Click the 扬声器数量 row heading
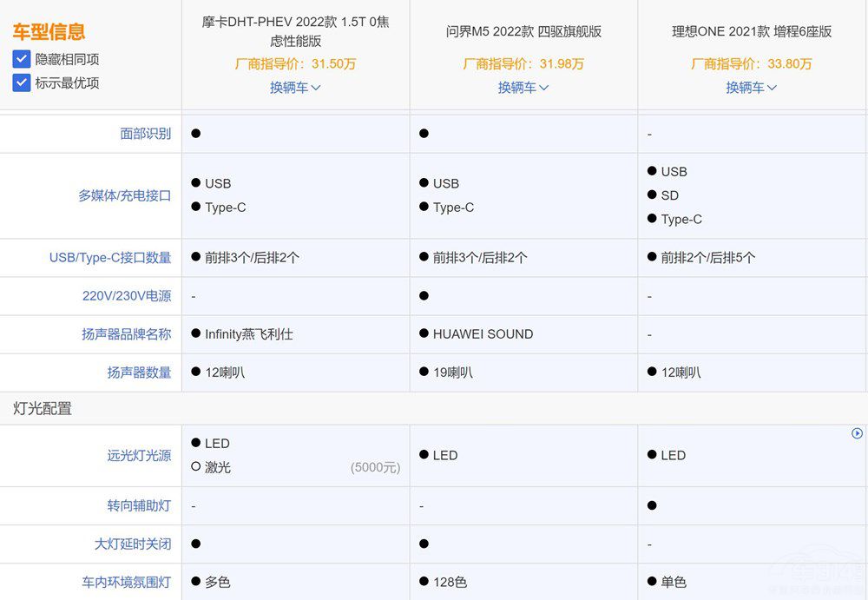 (x=139, y=373)
